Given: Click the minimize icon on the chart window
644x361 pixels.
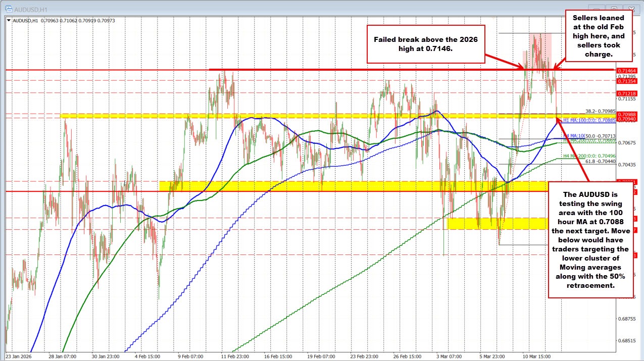Looking at the screenshot, I should [x=597, y=9].
